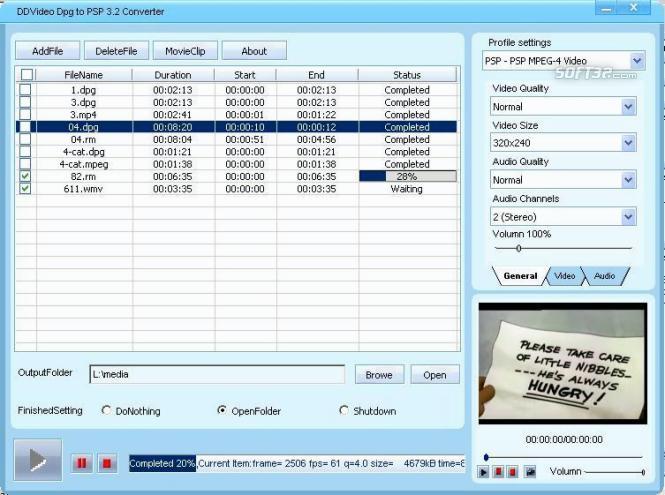Sort by the FileName column header
The width and height of the screenshot is (665, 495).
coord(84,75)
